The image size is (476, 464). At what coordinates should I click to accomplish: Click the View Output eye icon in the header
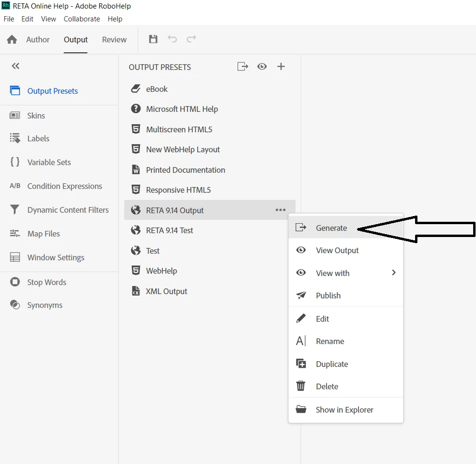point(262,67)
